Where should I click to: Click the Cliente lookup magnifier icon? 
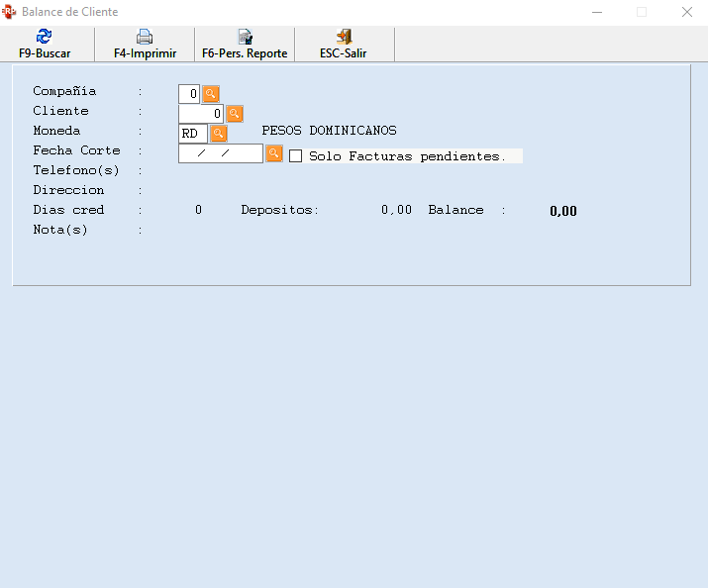pyautogui.click(x=235, y=114)
